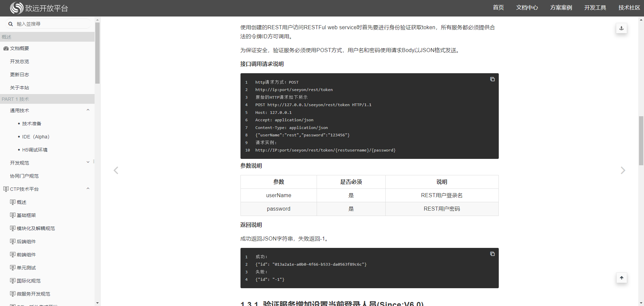Open the 更新日志 sidebar link
Viewport: 644px width, 306px height.
[x=19, y=75]
